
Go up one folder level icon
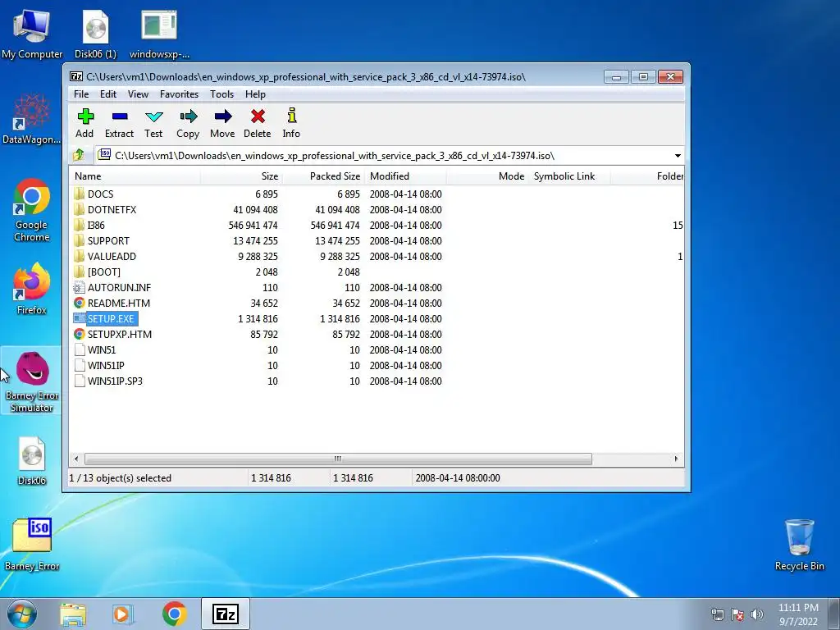(79, 155)
